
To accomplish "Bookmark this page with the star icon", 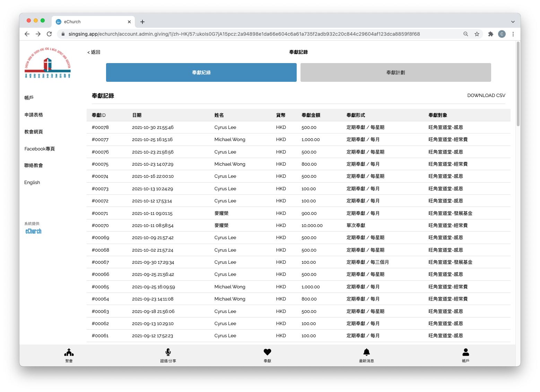I will (477, 34).
